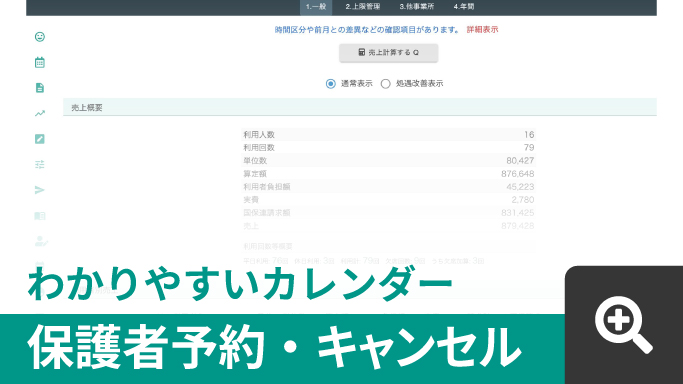Click the user edit sidebar icon
This screenshot has height=384, width=683.
41,241
